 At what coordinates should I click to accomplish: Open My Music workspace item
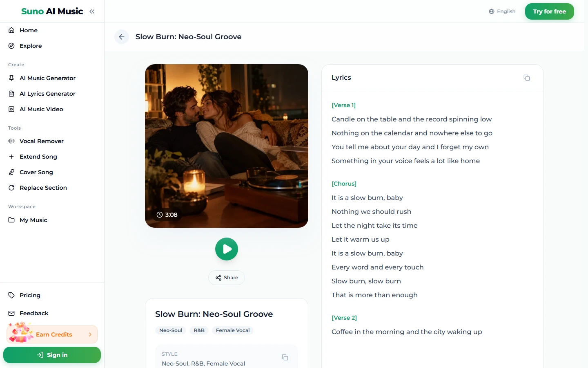tap(33, 220)
